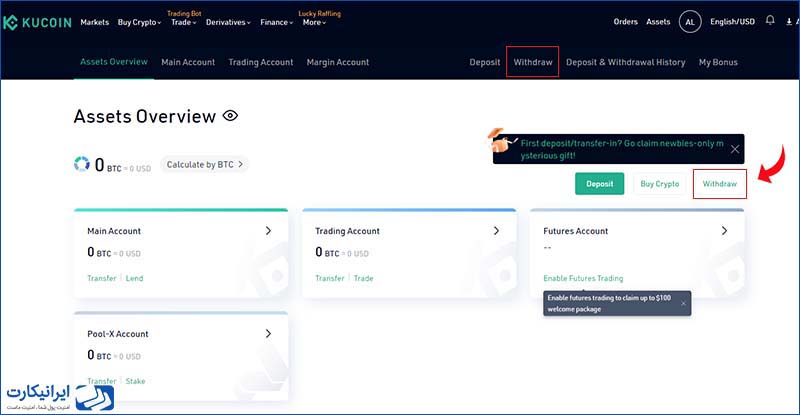The image size is (800, 415).
Task: Click the green Deposit button
Action: click(x=599, y=184)
